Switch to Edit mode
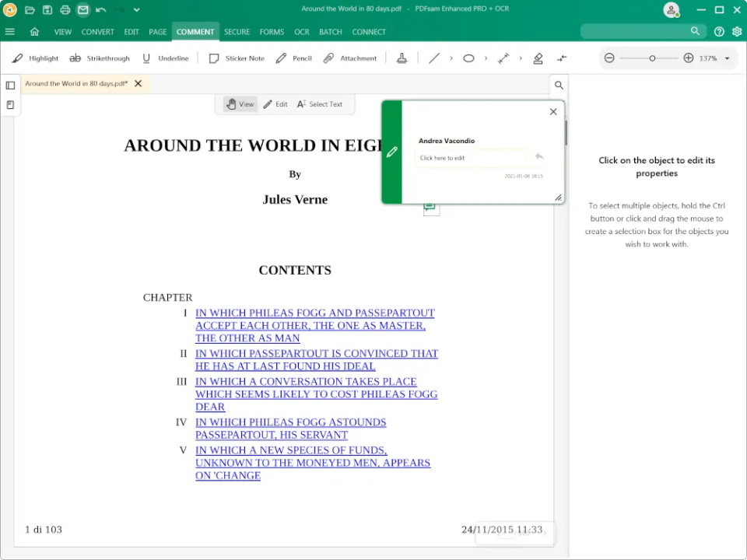This screenshot has height=560, width=747. pyautogui.click(x=275, y=103)
